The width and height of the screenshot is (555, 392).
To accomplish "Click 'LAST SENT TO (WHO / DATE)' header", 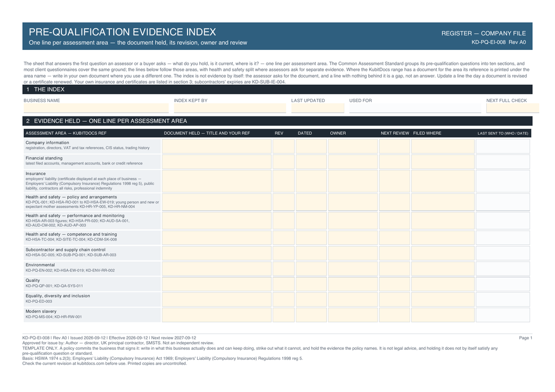I will click(x=503, y=133).
